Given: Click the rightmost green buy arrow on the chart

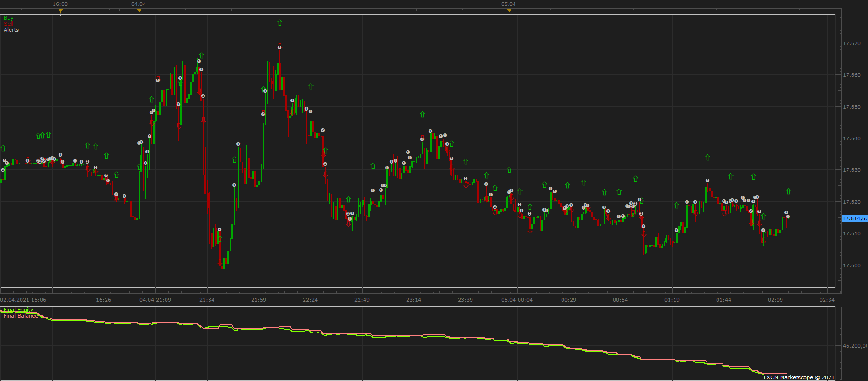Looking at the screenshot, I should pyautogui.click(x=788, y=191).
